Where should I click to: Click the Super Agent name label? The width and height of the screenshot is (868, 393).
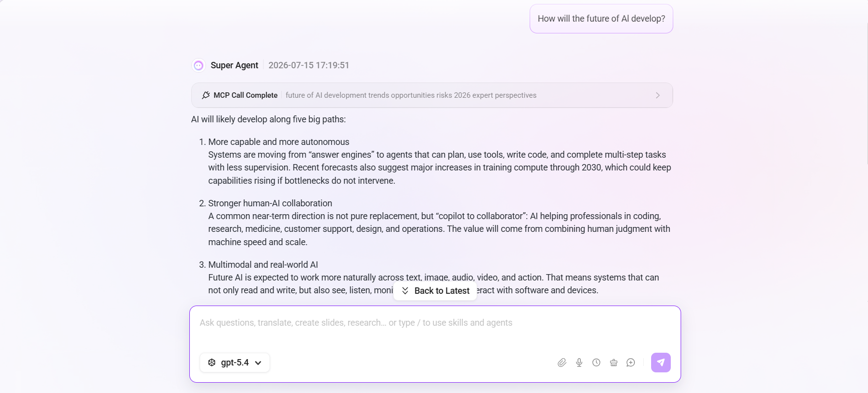click(234, 65)
